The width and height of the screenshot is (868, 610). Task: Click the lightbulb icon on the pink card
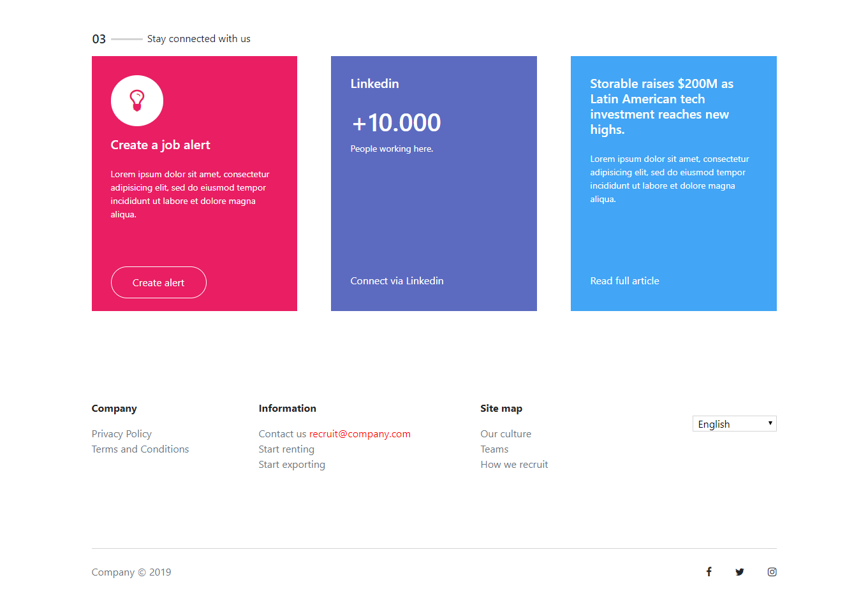(137, 100)
